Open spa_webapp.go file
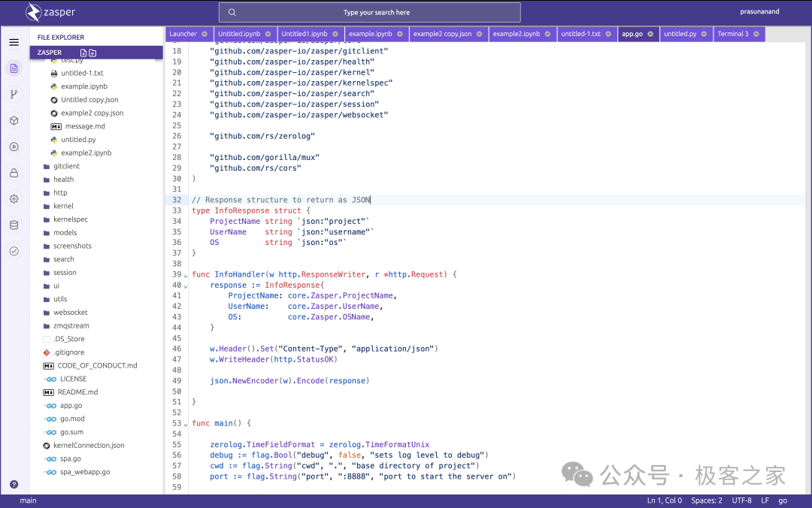 [x=77, y=472]
